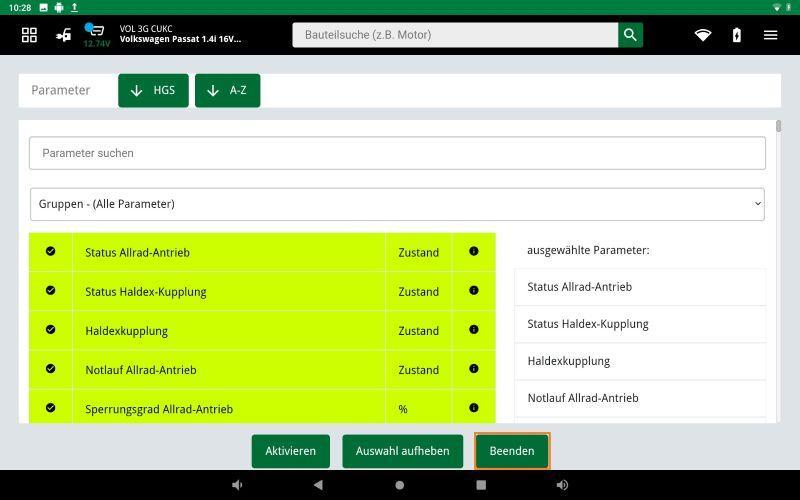Click Status Haldex-Kupplung in selected list
The width and height of the screenshot is (800, 500).
[x=640, y=324]
